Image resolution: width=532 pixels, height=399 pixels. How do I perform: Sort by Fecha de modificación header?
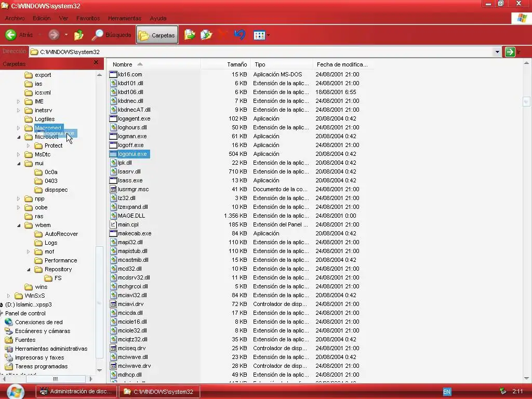[x=343, y=64]
